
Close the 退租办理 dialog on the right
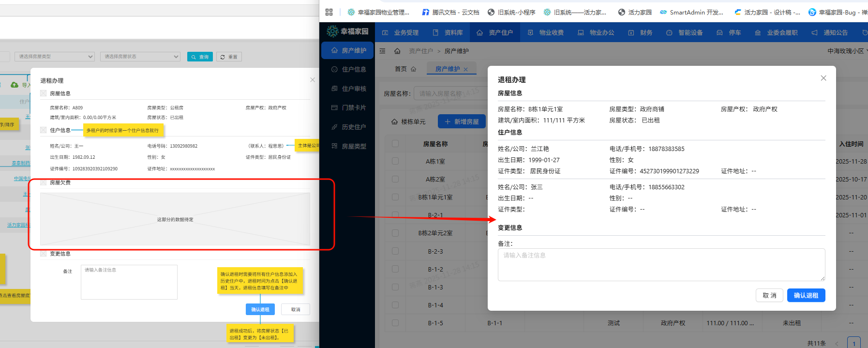pyautogui.click(x=823, y=78)
